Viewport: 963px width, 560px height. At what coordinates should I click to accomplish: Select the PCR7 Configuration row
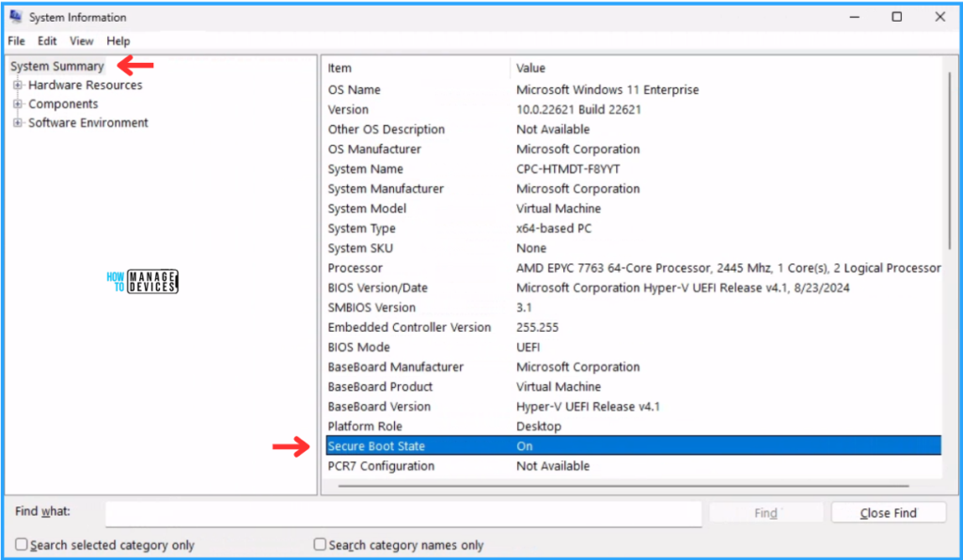pos(633,466)
